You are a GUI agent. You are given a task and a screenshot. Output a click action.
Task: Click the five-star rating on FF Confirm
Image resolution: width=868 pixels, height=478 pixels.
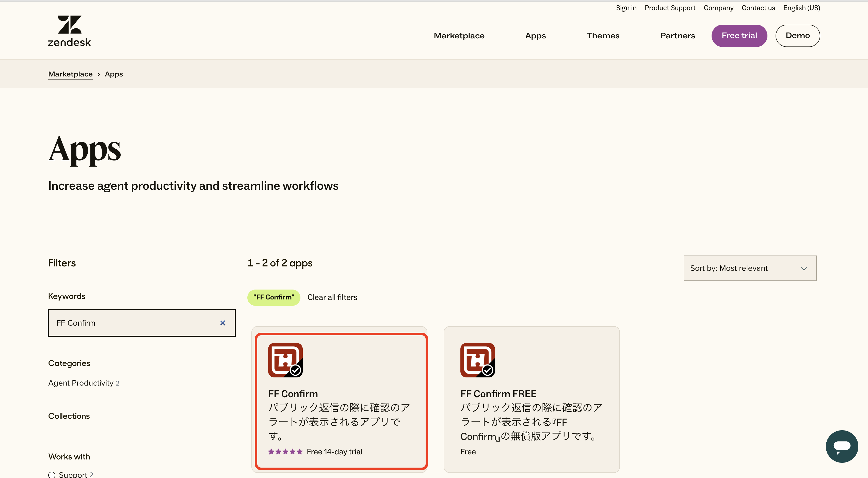pyautogui.click(x=285, y=452)
